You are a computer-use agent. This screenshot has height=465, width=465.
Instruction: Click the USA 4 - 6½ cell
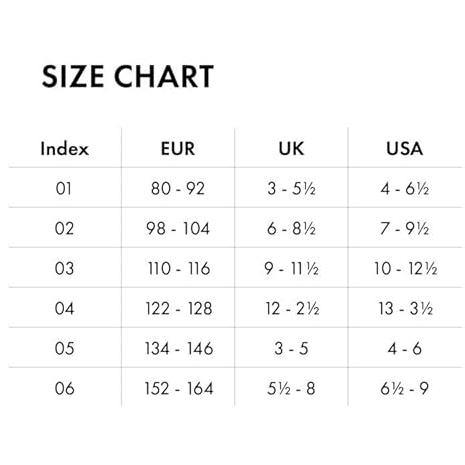(405, 188)
